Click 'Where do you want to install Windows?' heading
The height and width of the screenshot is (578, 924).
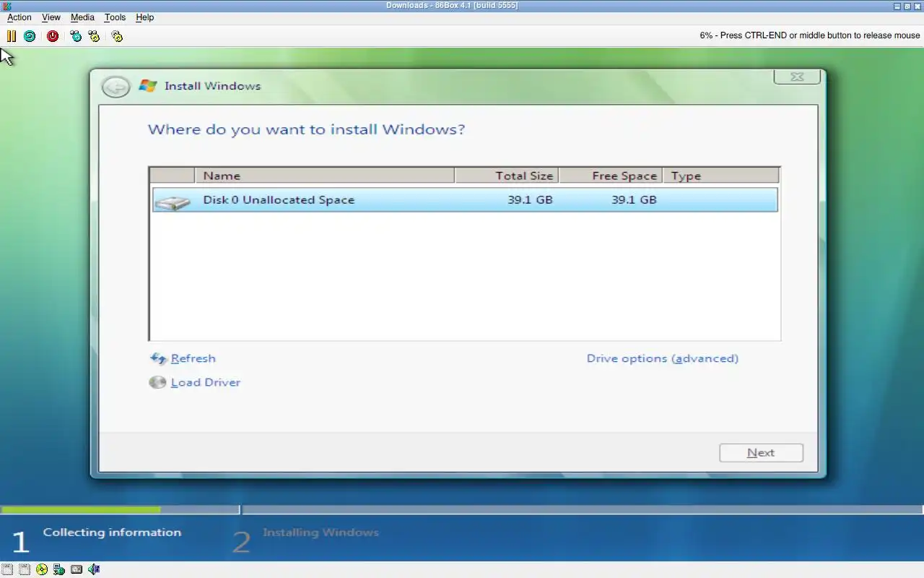(306, 130)
